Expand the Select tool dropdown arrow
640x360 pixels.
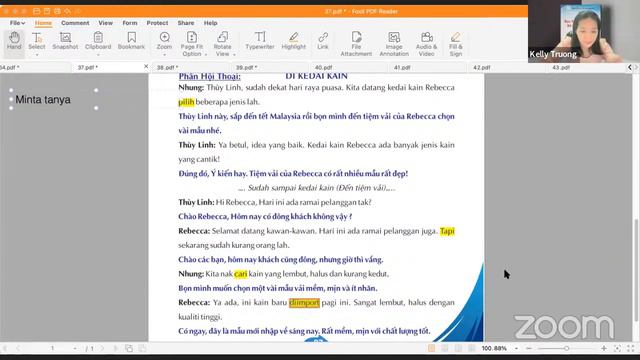point(37,54)
